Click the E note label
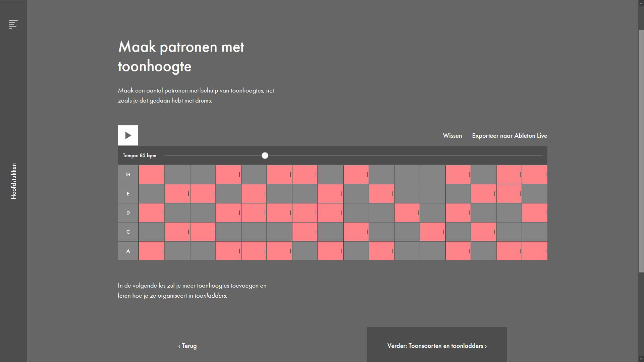The height and width of the screenshot is (362, 644). pos(128,194)
